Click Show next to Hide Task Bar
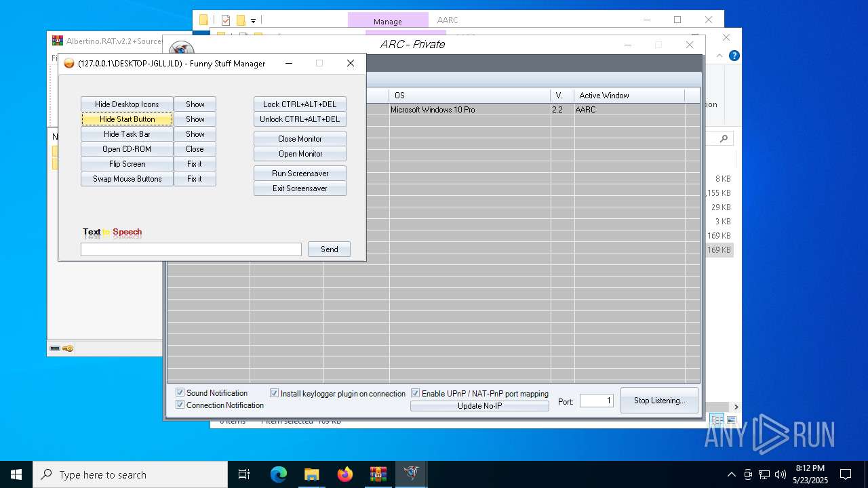This screenshot has height=488, width=868. (195, 134)
